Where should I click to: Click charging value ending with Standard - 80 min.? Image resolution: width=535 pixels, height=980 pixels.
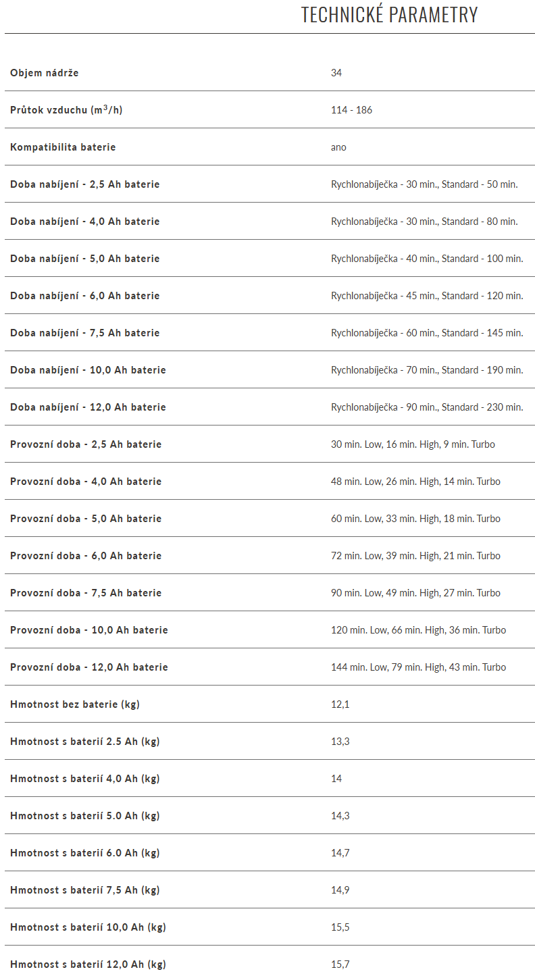tap(424, 222)
